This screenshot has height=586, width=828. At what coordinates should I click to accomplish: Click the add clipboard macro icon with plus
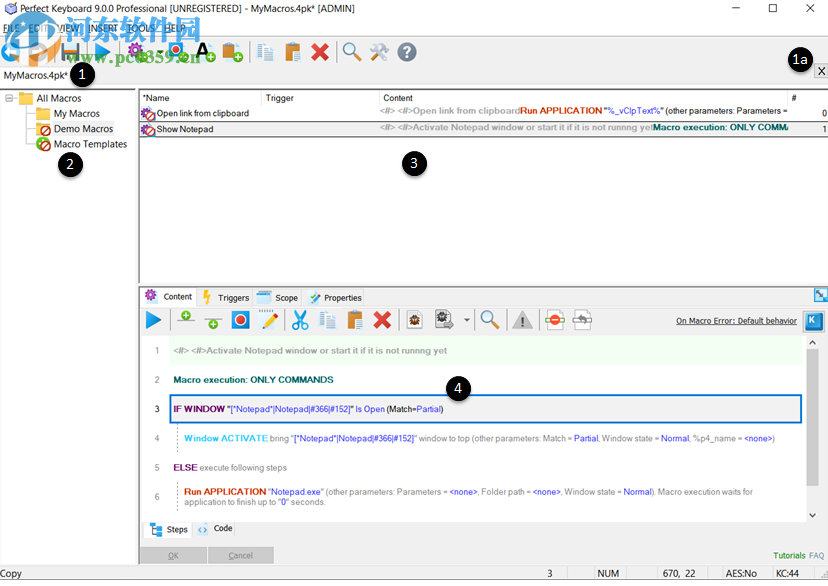(232, 52)
